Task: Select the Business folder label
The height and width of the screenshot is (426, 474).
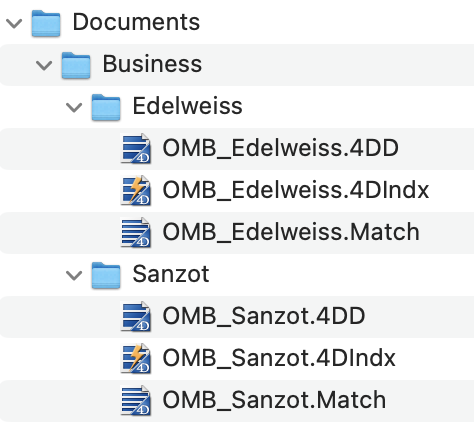Action: tap(152, 64)
